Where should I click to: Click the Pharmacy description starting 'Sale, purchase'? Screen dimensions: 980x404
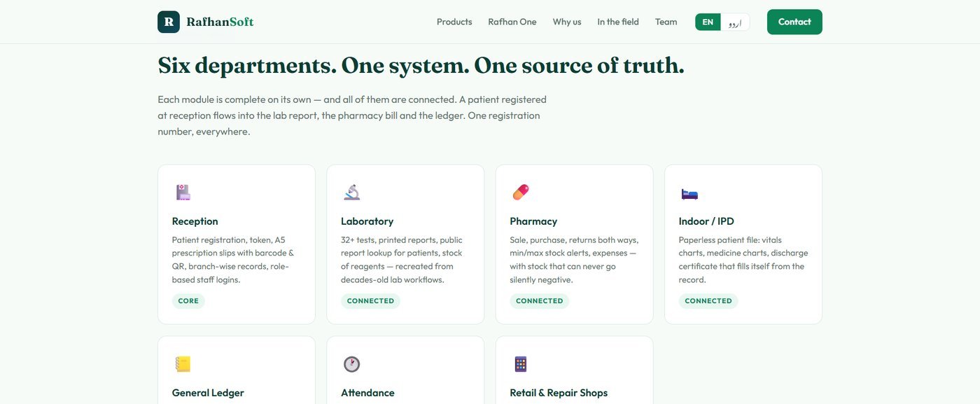coord(574,260)
